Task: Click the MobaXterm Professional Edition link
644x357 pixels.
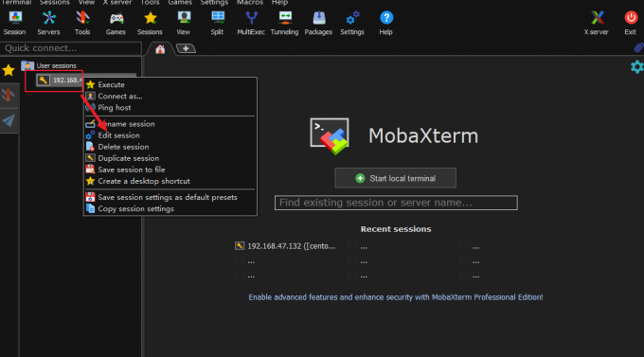Action: (x=396, y=297)
